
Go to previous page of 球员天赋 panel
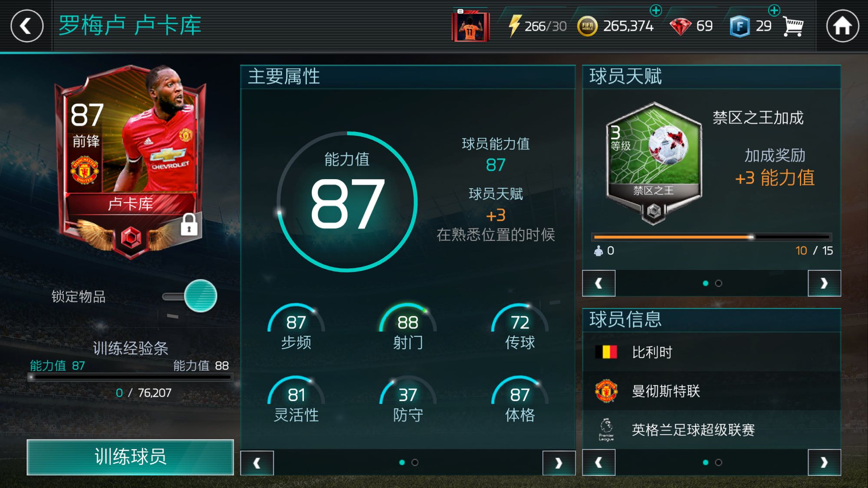(599, 283)
